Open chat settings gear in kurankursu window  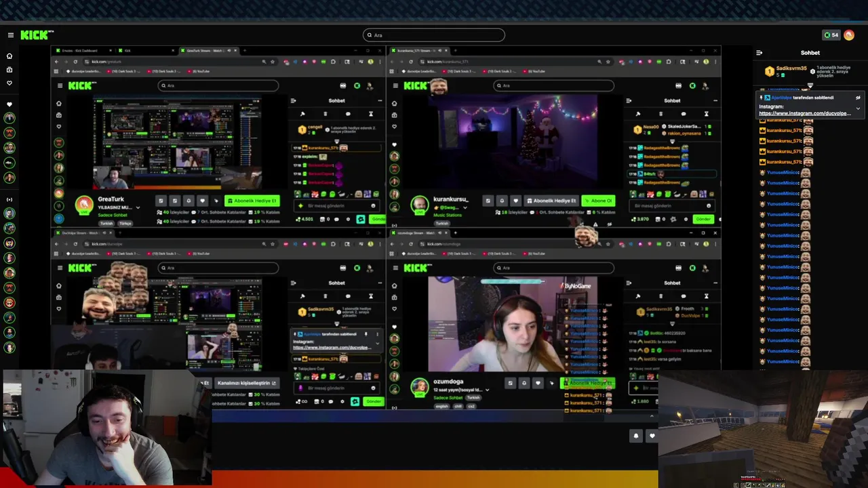pos(686,220)
